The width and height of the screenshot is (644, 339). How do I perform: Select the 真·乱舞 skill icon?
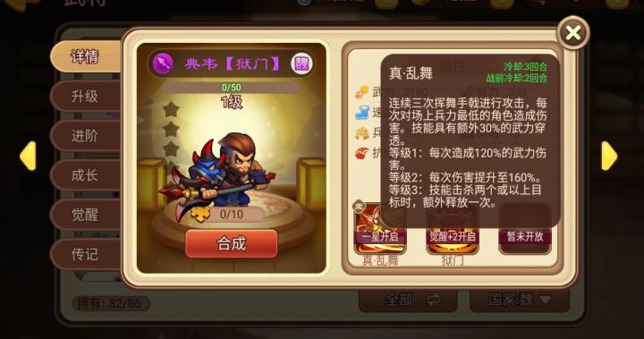(380, 228)
